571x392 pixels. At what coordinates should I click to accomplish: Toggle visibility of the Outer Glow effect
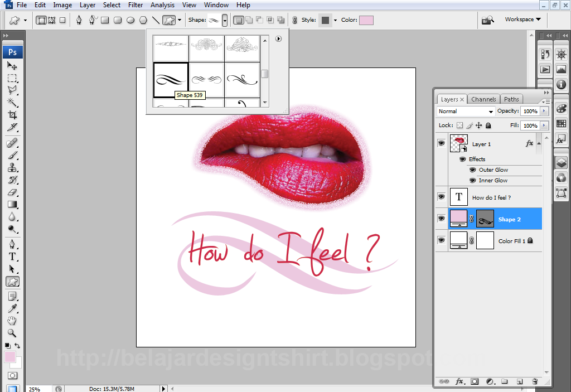coord(472,170)
